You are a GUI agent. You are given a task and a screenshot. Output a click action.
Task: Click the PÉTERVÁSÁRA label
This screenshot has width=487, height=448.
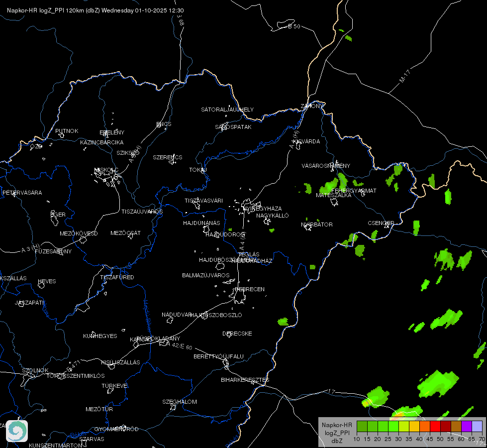(x=22, y=193)
